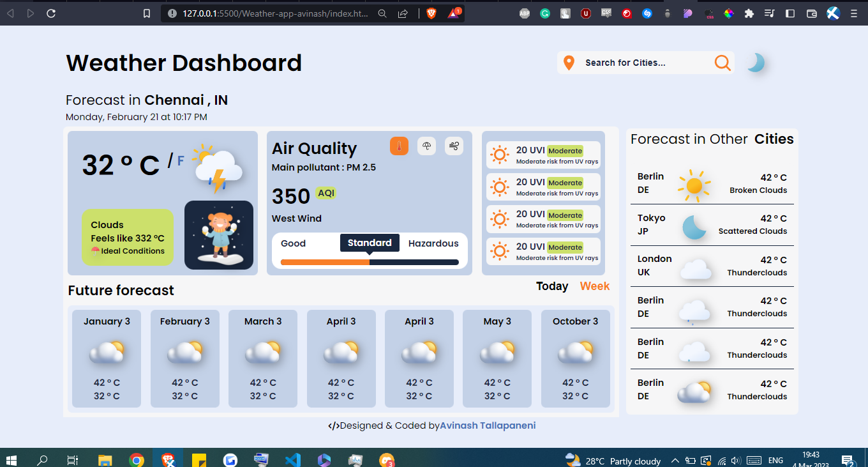Open the Grammarly extension icon
The image size is (868, 467).
(x=544, y=13)
